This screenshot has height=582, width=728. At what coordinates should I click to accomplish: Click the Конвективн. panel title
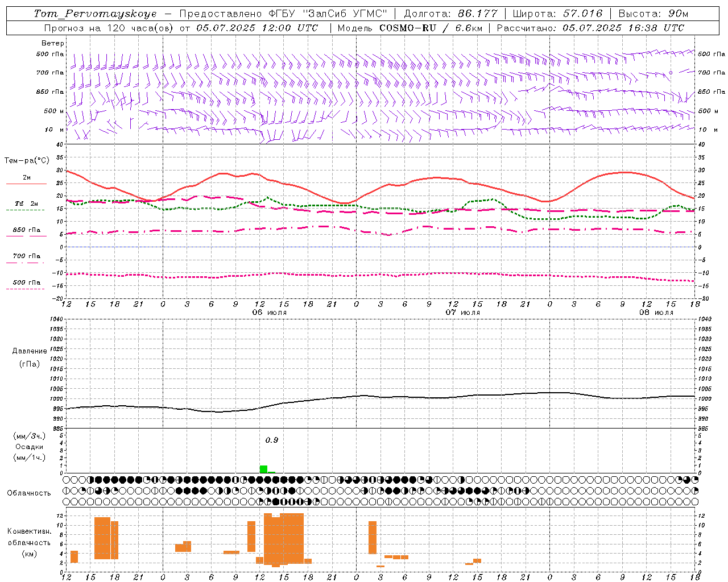pos(29,531)
